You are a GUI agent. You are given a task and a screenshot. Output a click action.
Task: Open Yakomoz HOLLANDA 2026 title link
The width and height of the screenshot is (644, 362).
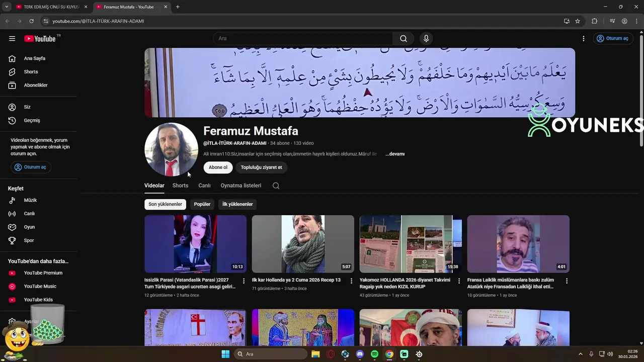405,284
